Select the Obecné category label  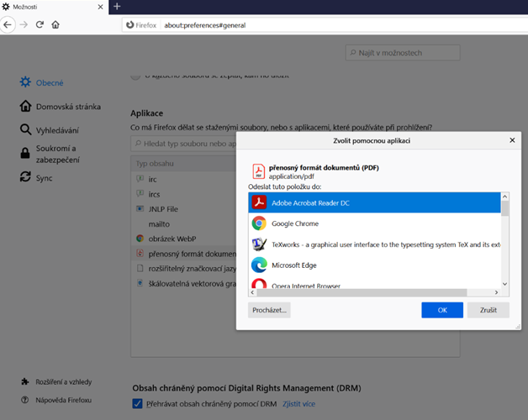click(50, 83)
